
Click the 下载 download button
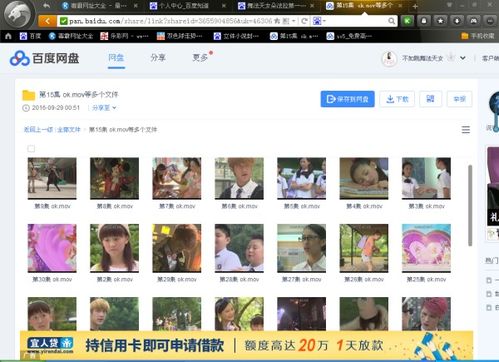[397, 99]
